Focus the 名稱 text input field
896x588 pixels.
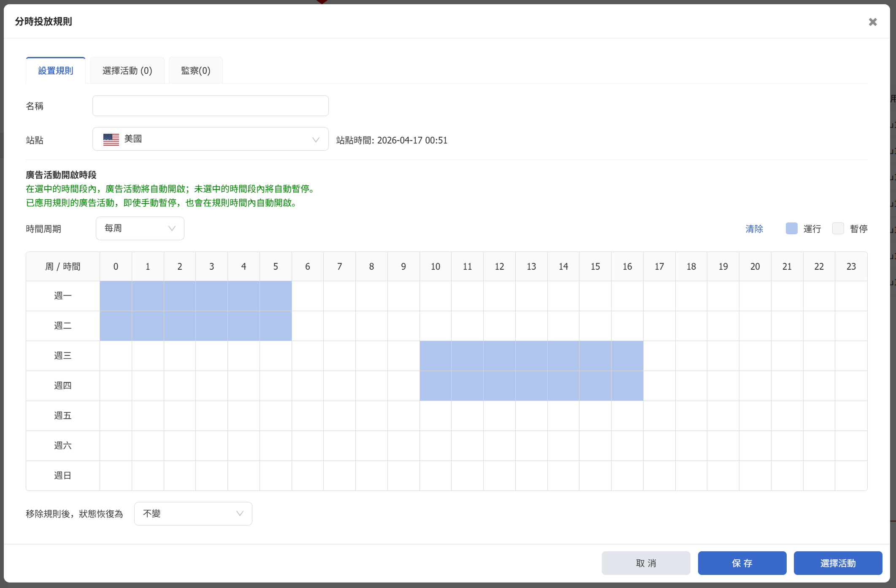[210, 106]
